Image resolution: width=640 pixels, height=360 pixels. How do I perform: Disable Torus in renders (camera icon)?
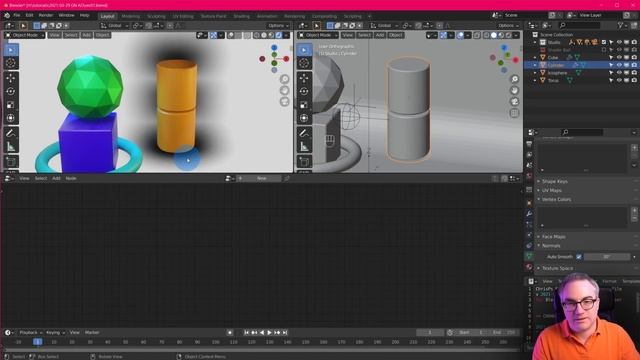tap(634, 80)
